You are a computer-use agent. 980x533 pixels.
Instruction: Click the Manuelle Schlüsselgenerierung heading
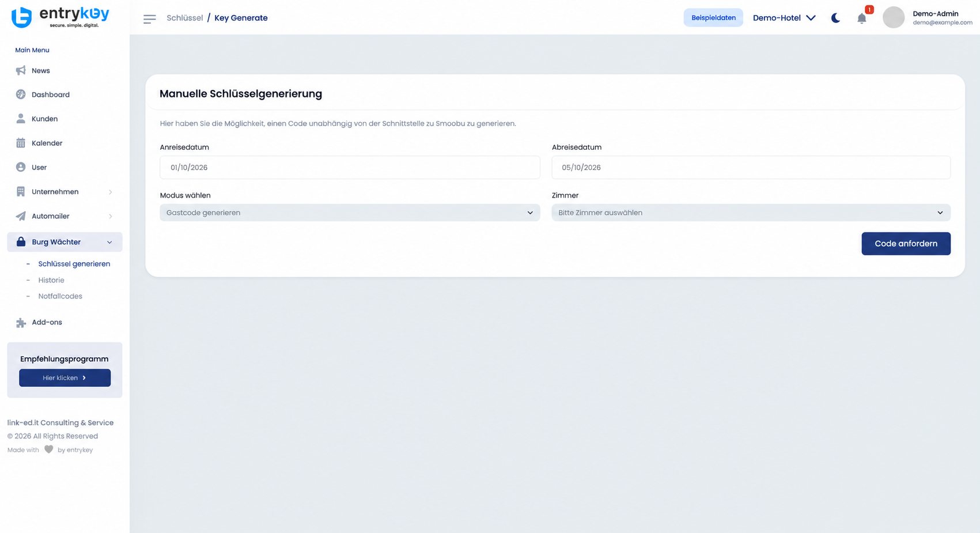(x=241, y=94)
